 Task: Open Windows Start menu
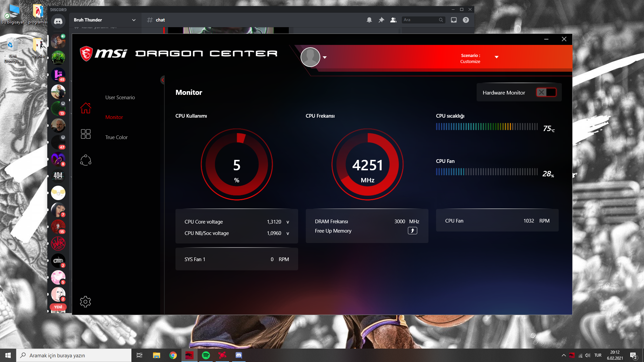(8, 355)
